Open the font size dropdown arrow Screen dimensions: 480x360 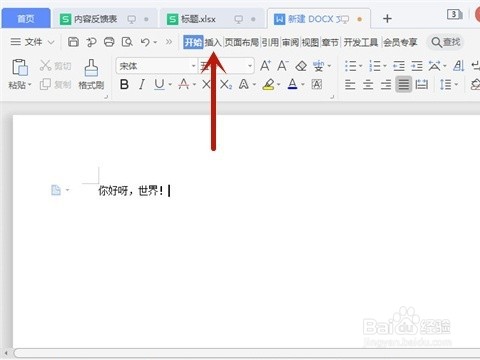[x=250, y=66]
